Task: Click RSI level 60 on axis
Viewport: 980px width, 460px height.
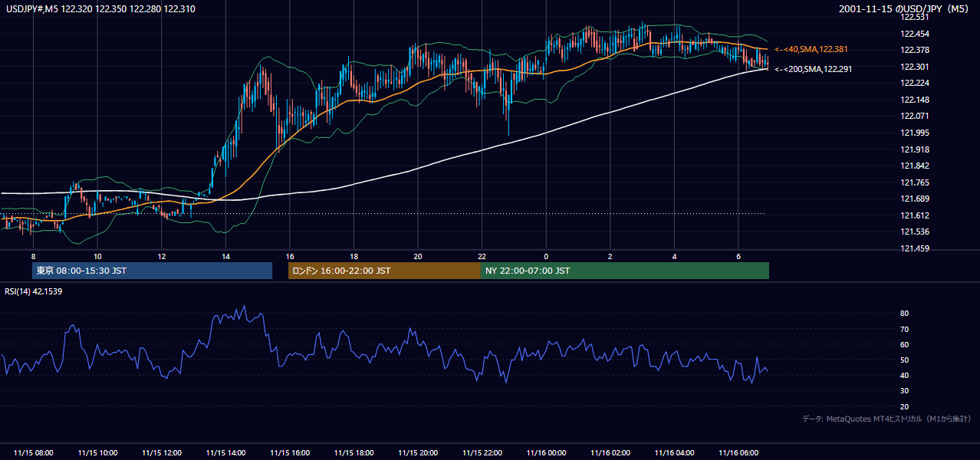Action: click(x=904, y=344)
